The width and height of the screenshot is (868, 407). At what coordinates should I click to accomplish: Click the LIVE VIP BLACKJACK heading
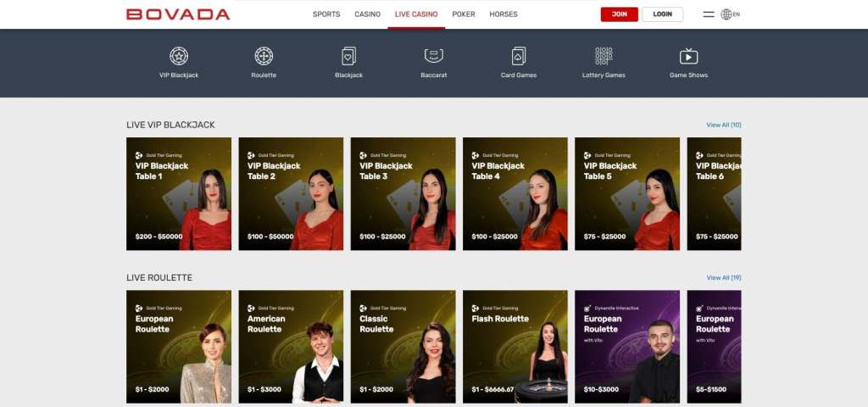pyautogui.click(x=170, y=125)
